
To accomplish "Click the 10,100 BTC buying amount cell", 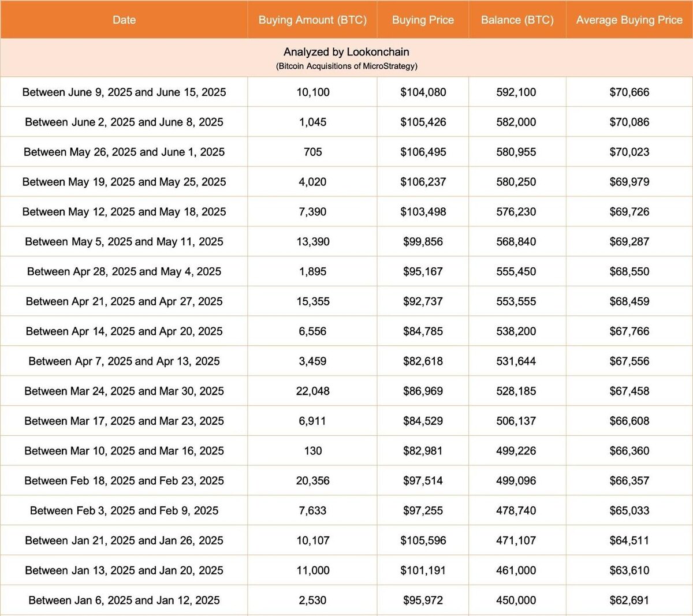I will (312, 92).
